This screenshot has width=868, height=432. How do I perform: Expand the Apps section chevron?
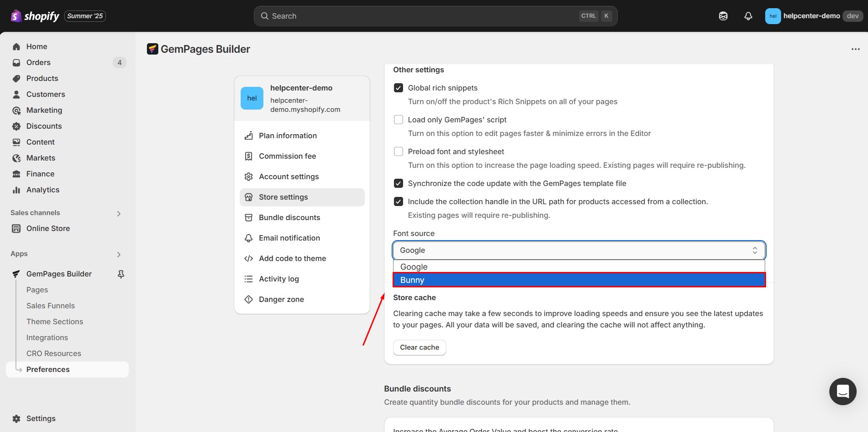coord(119,254)
